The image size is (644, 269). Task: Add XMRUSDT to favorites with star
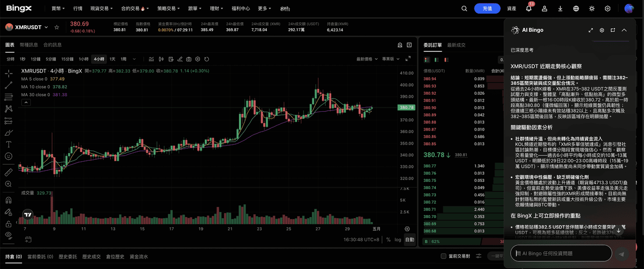(57, 27)
